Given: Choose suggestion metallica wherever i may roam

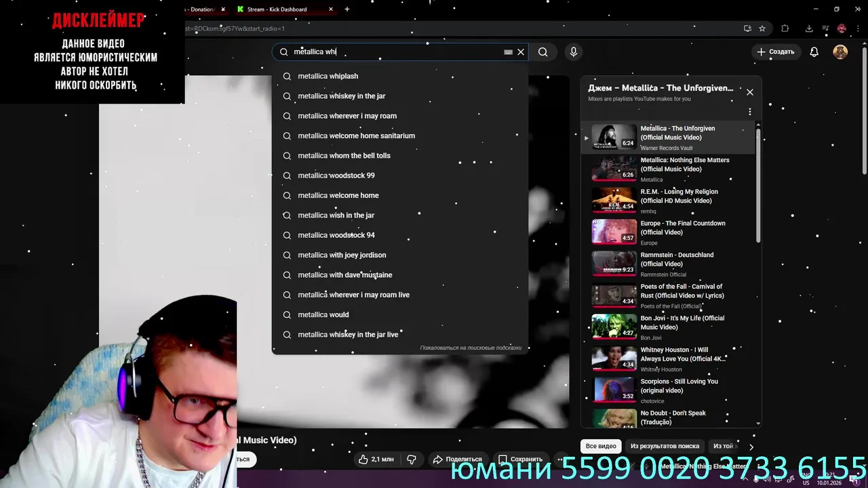Looking at the screenshot, I should coord(400,116).
